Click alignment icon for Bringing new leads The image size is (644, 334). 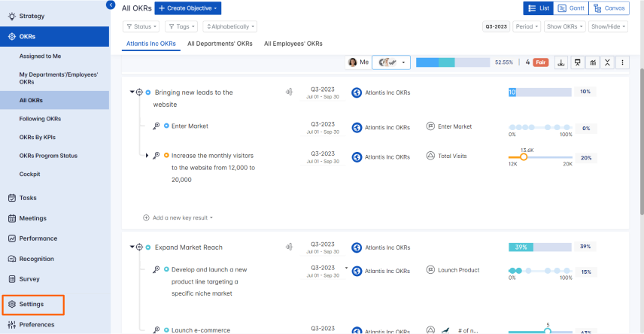click(289, 92)
